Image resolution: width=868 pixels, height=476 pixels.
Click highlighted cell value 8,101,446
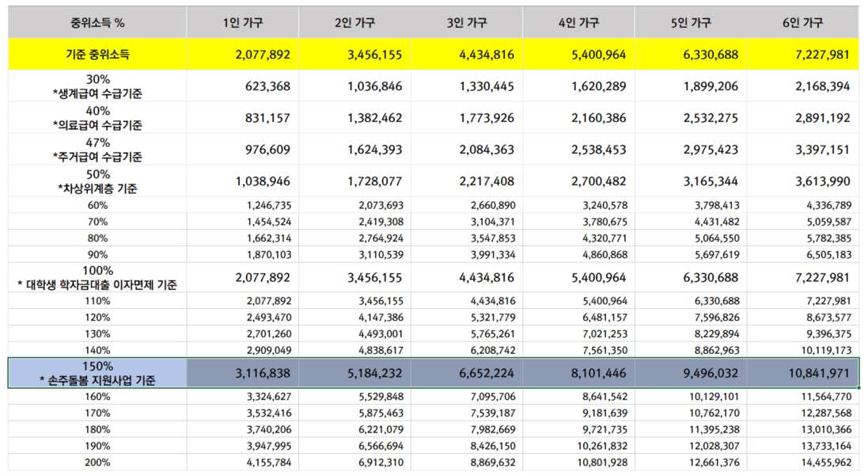pos(599,374)
